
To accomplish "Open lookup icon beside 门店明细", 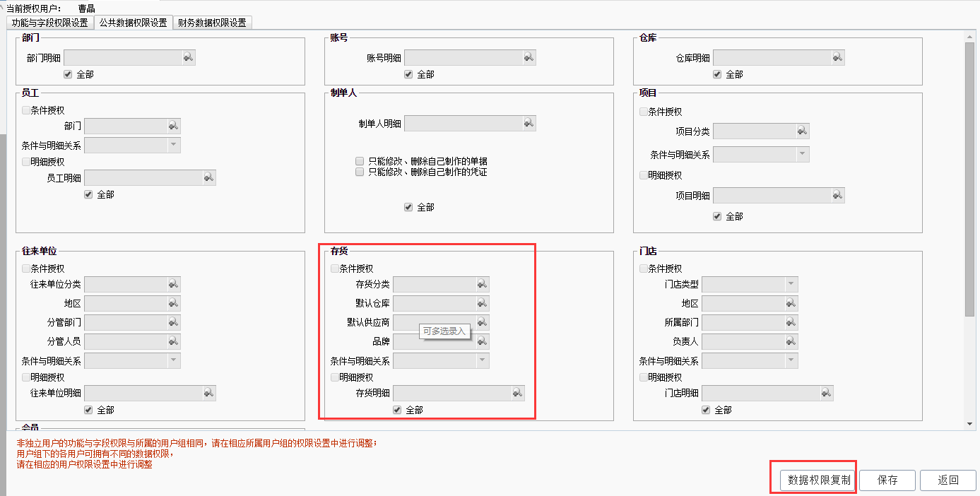I will click(827, 393).
